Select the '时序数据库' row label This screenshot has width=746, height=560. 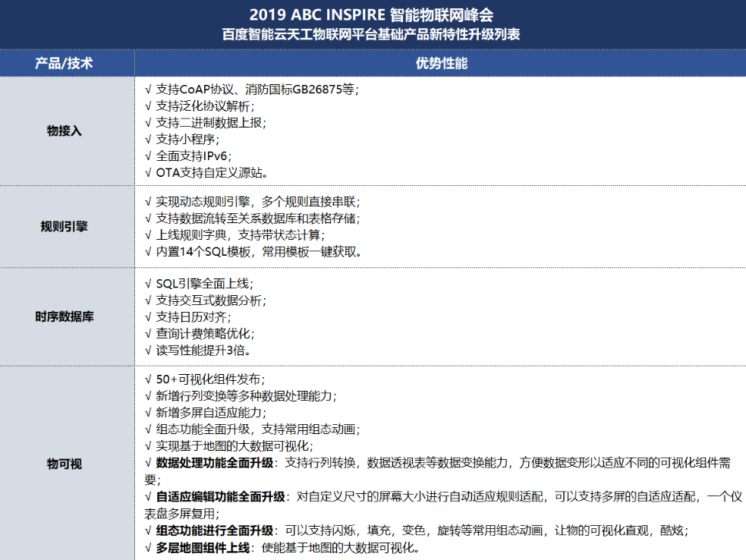64,316
